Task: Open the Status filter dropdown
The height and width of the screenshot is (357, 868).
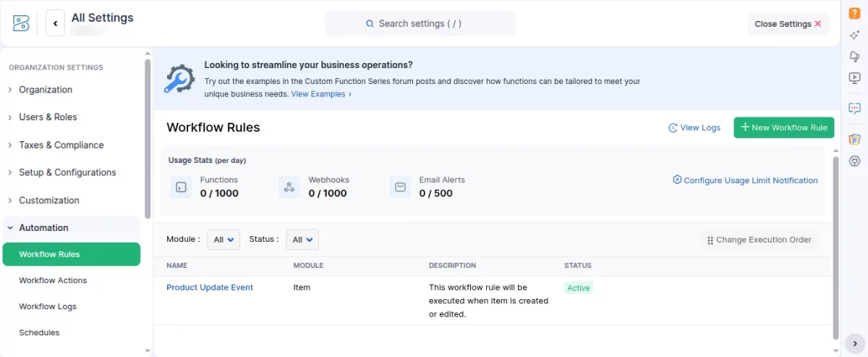Action: point(302,239)
